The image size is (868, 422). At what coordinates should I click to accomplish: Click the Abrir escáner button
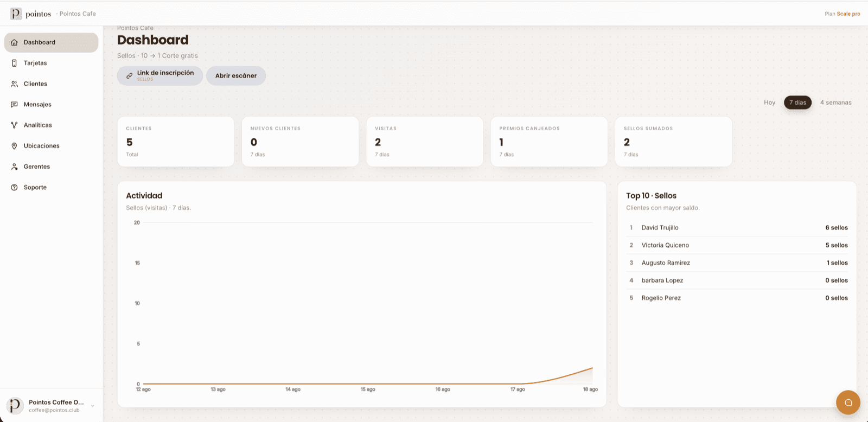236,76
